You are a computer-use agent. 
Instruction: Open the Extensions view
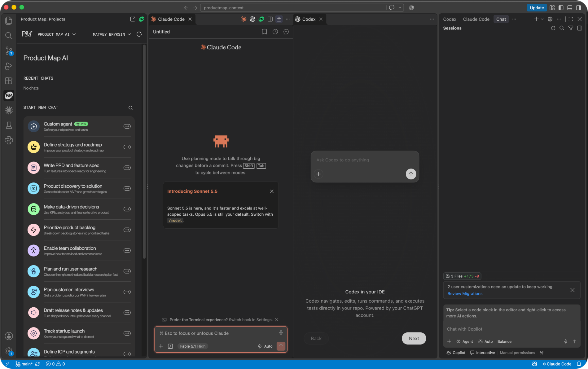[9, 81]
